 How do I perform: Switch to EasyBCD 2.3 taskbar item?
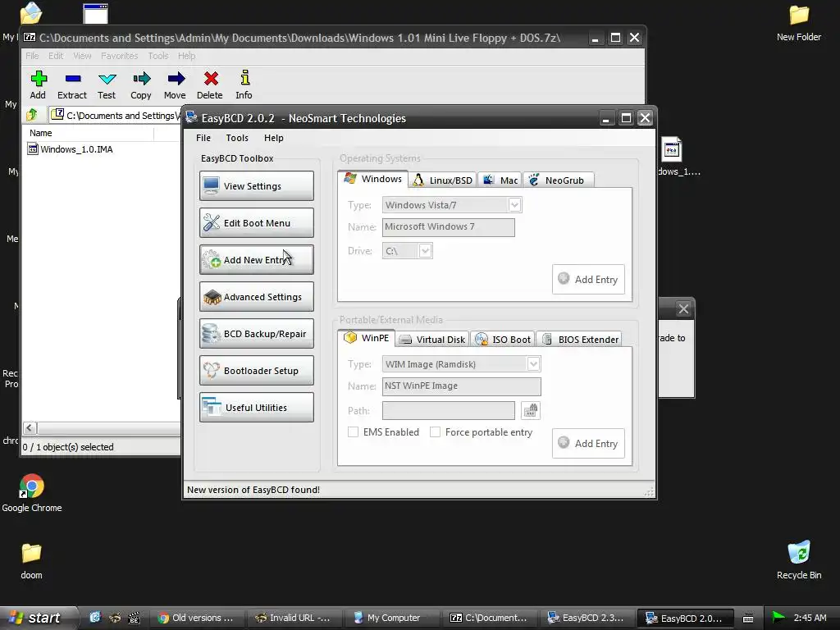tap(586, 618)
